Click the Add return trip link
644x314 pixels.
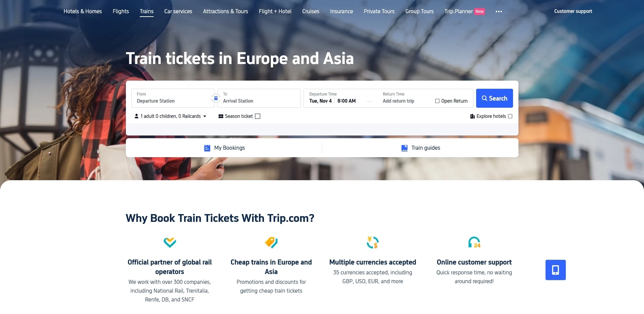(x=398, y=101)
